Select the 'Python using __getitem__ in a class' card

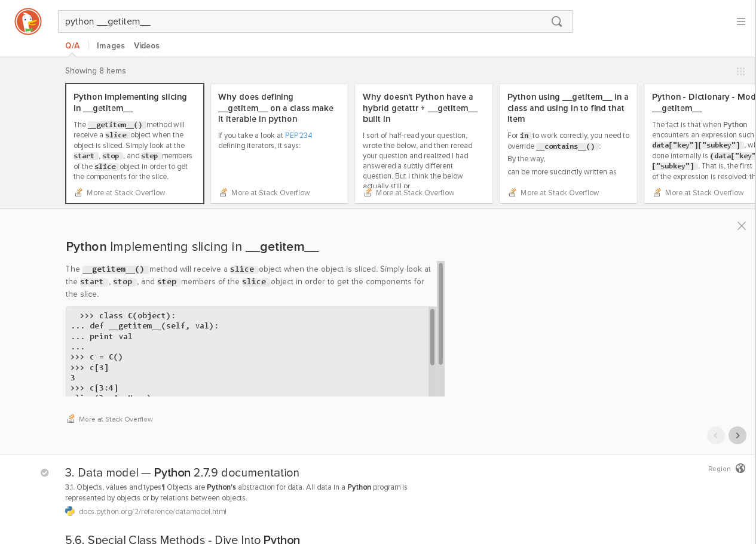pos(568,143)
